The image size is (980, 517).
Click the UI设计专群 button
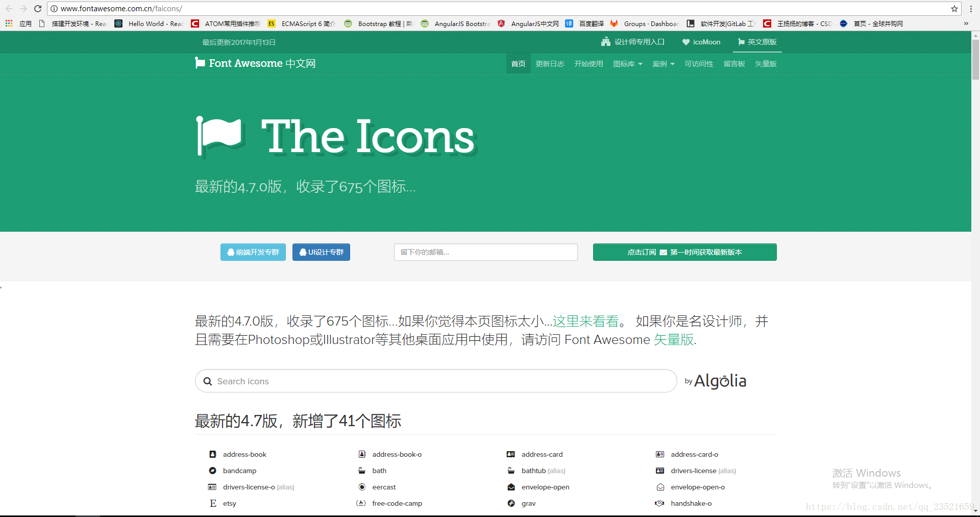(321, 252)
